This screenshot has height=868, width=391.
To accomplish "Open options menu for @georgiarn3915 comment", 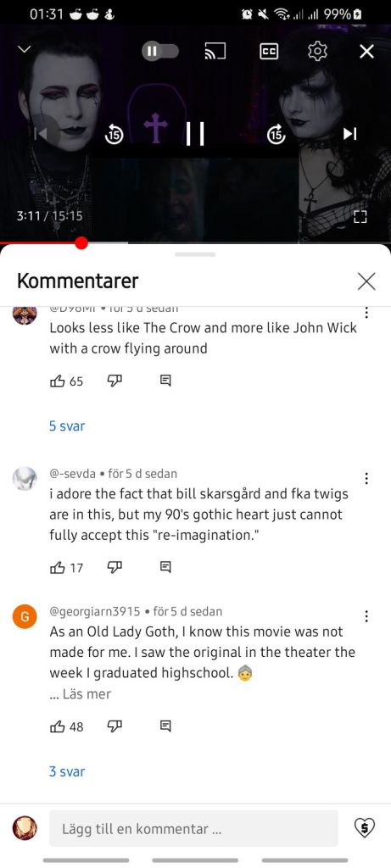I will [x=366, y=616].
